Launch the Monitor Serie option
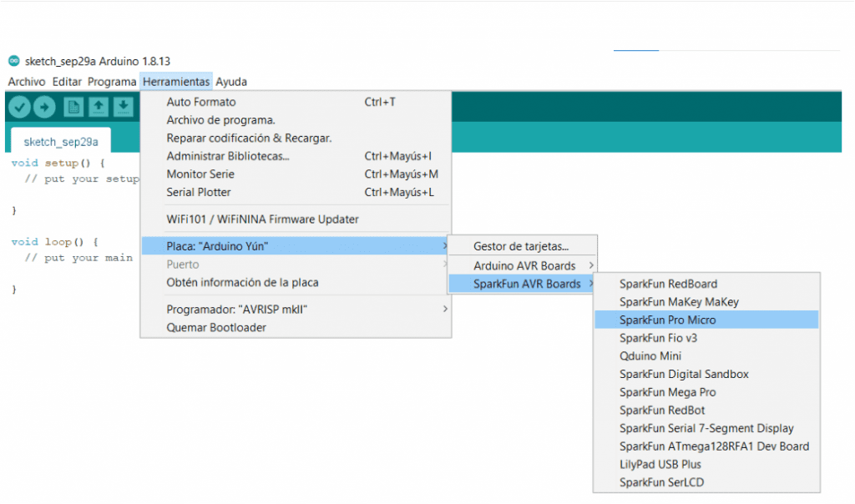The width and height of the screenshot is (855, 504). click(x=200, y=174)
